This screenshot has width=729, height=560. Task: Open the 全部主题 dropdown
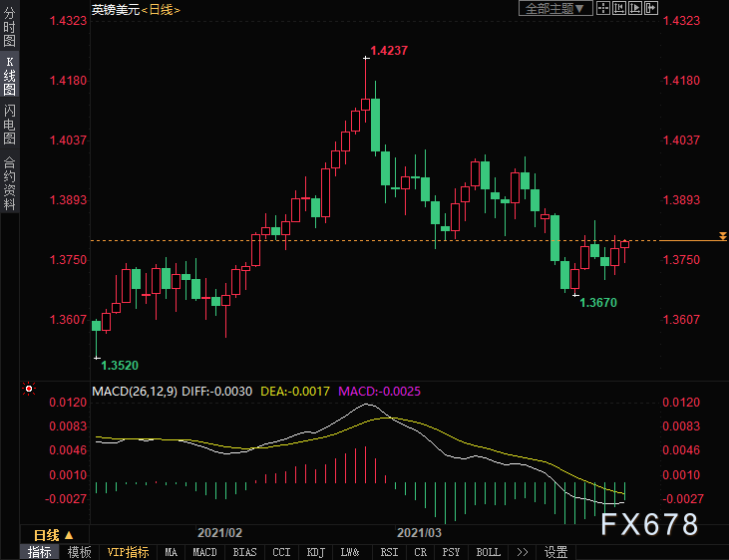555,8
